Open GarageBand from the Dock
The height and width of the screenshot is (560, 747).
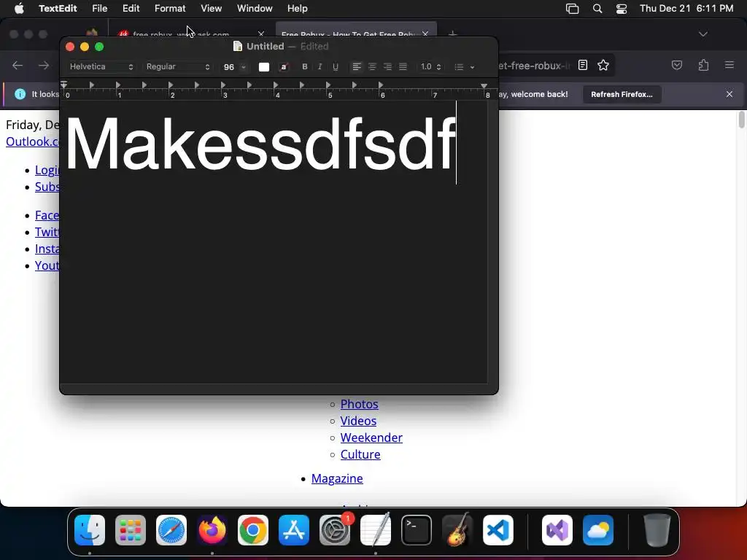coord(457,530)
